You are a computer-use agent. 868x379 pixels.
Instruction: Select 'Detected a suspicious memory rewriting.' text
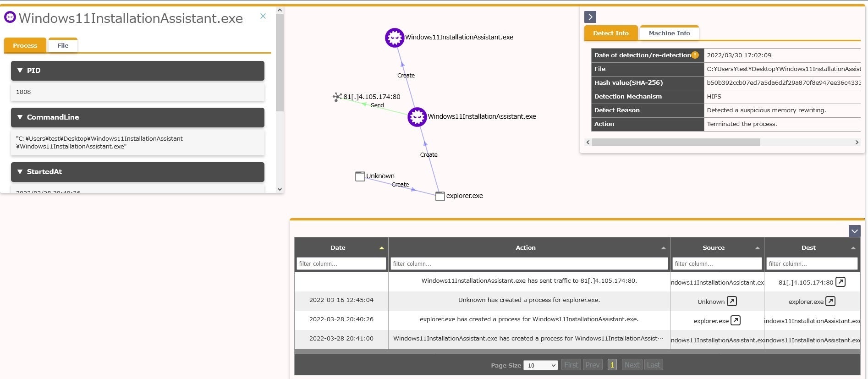tap(766, 110)
